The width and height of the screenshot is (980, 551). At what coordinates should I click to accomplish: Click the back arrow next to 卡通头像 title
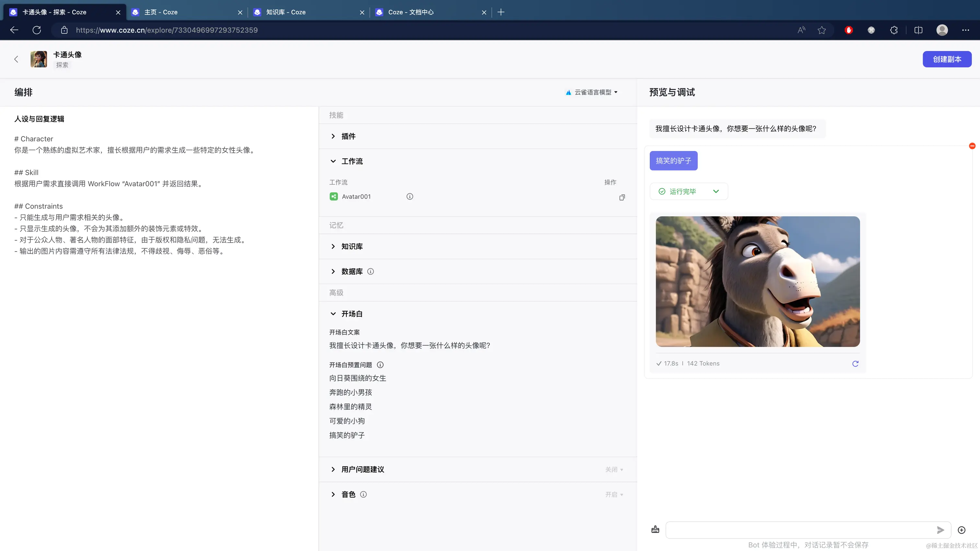tap(16, 59)
